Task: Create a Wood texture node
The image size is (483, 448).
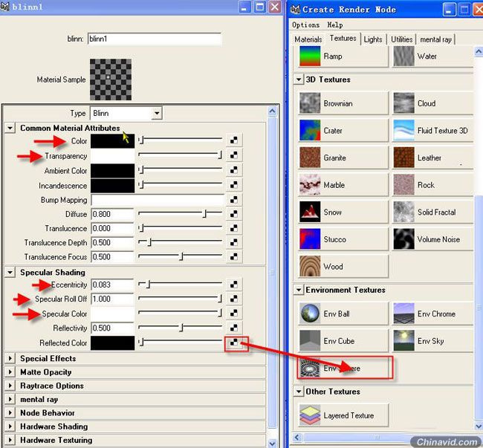Action: [343, 266]
